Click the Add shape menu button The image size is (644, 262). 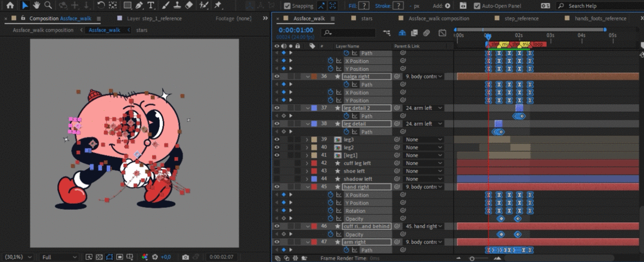[x=447, y=6]
